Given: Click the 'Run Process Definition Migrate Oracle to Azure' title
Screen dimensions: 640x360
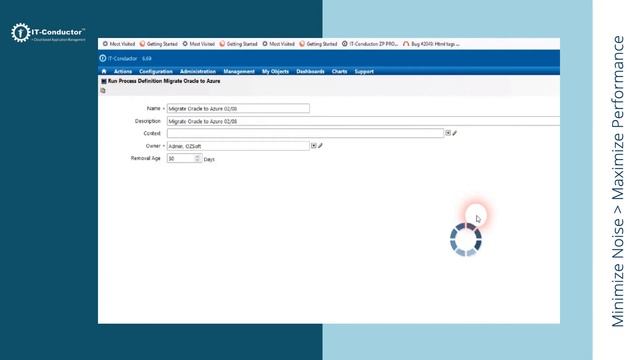Looking at the screenshot, I should [x=164, y=81].
